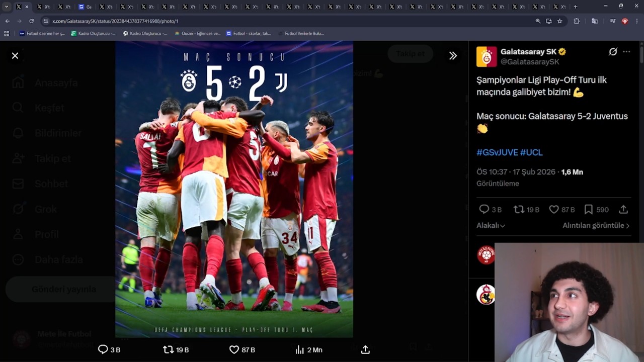Open the Grok explain icon on the post
Screen dimensions: 644x362
point(613,52)
